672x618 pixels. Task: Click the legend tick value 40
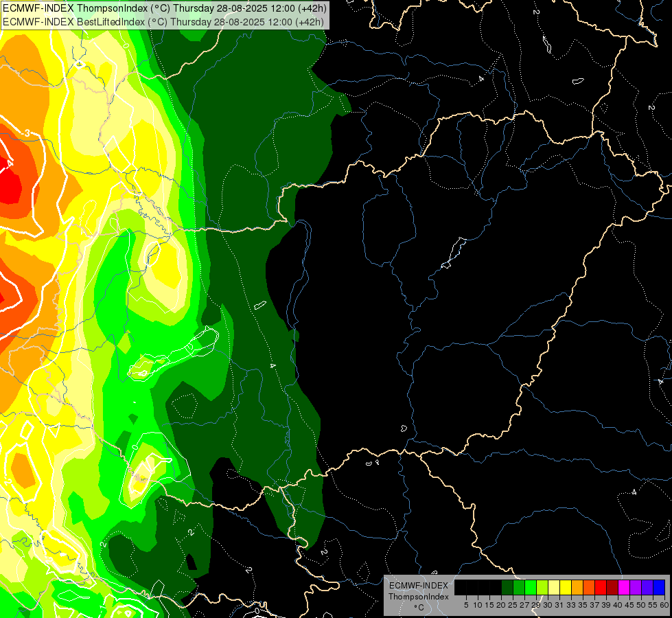click(618, 605)
